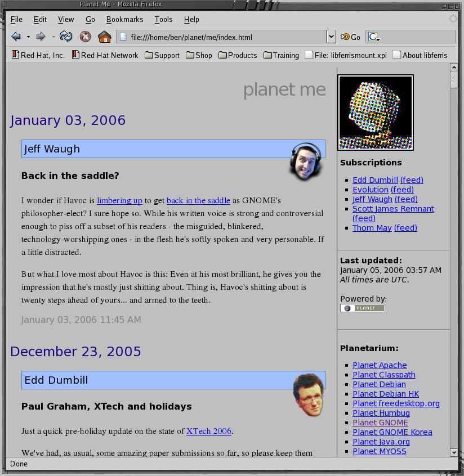Click the Powered by Planet badge

pos(363,308)
